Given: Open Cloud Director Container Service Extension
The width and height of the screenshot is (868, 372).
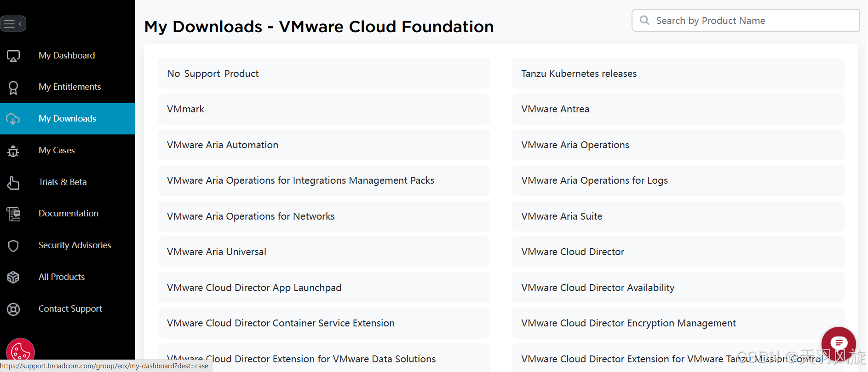Looking at the screenshot, I should (324, 323).
